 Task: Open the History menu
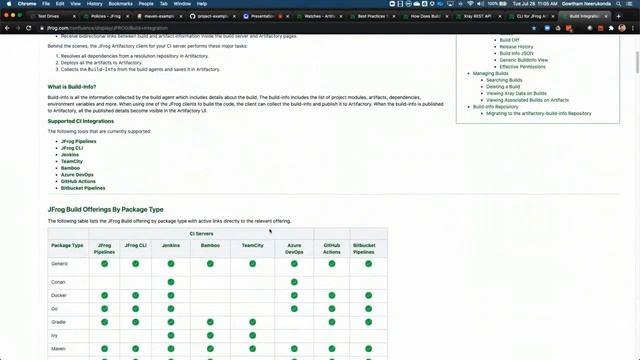[94, 4]
